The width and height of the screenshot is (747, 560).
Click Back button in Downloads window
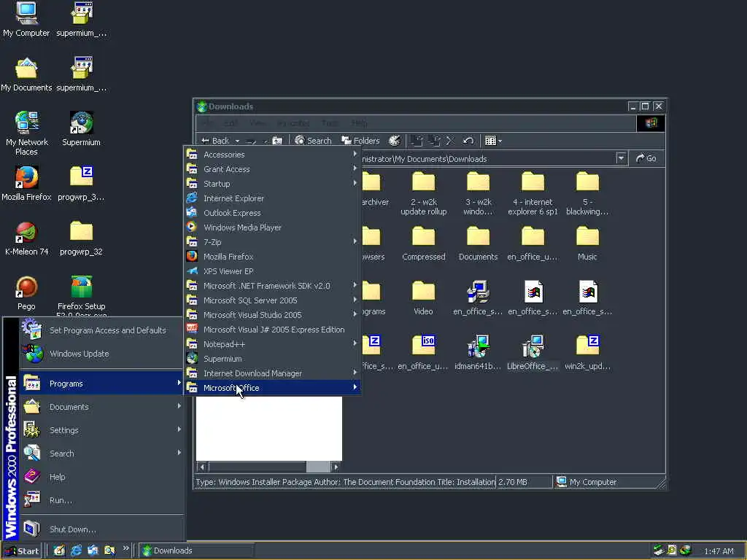(215, 141)
